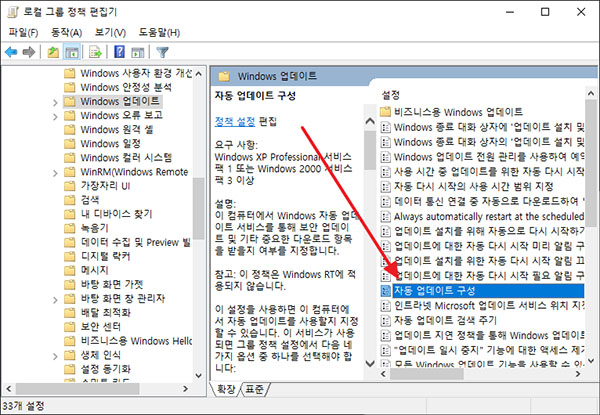This screenshot has width=600, height=415.
Task: Click the Back arrow toolbar icon
Action: click(11, 52)
